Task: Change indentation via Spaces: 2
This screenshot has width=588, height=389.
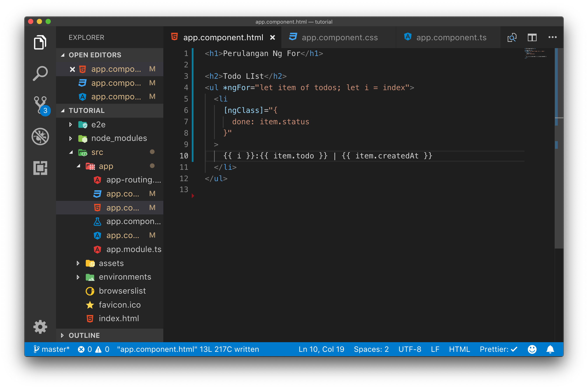Action: tap(371, 349)
